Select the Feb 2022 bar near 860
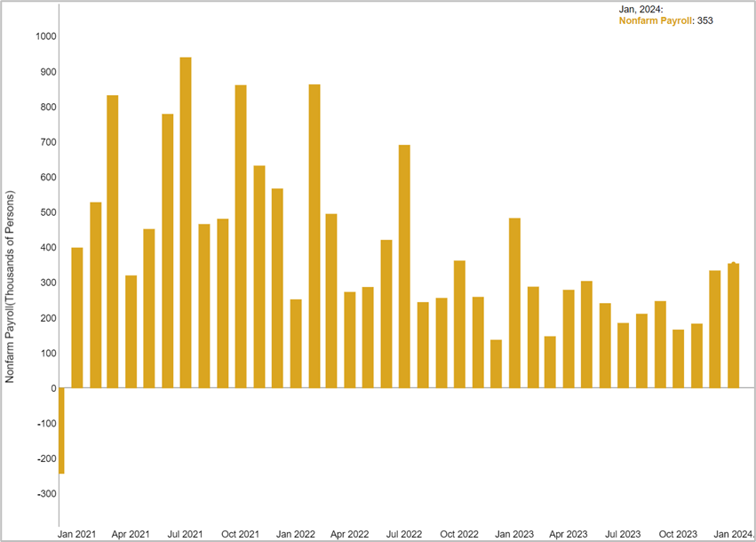 pos(314,236)
